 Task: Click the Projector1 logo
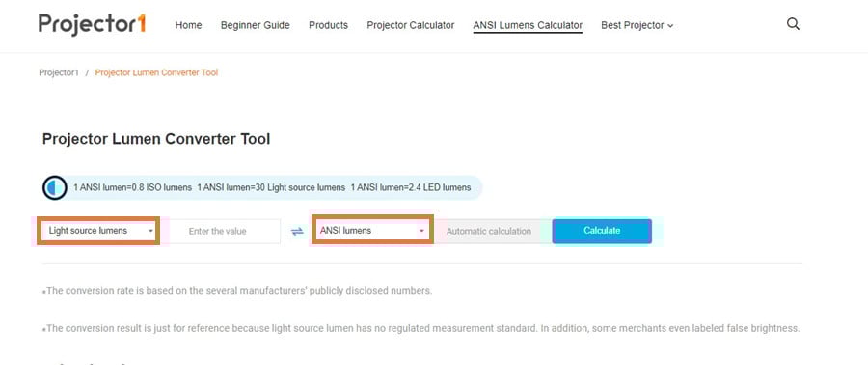(92, 24)
